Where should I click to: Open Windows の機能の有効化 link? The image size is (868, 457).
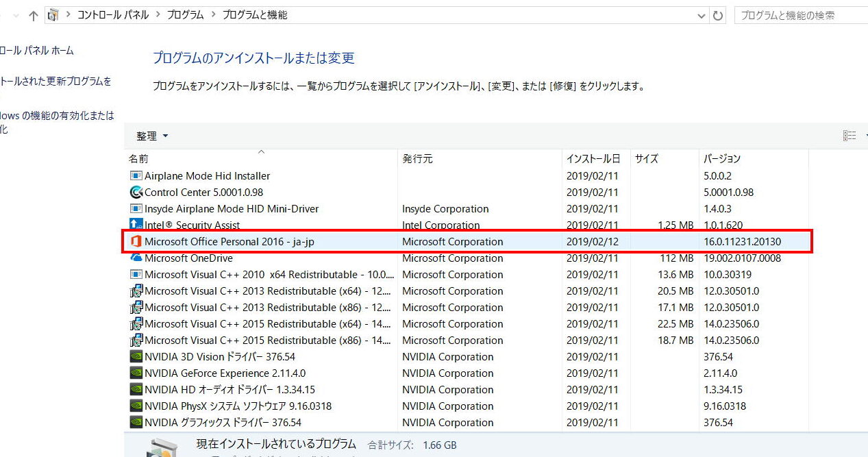[57, 123]
